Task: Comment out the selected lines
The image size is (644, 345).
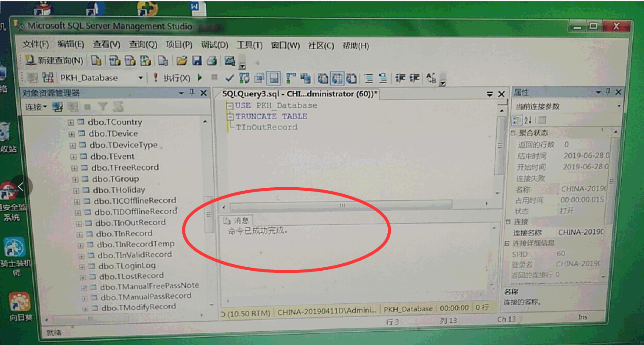Action: click(369, 79)
